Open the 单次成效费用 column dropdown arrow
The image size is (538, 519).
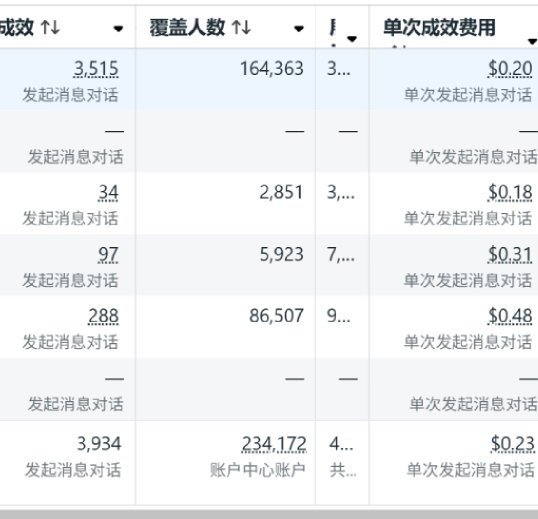click(533, 42)
